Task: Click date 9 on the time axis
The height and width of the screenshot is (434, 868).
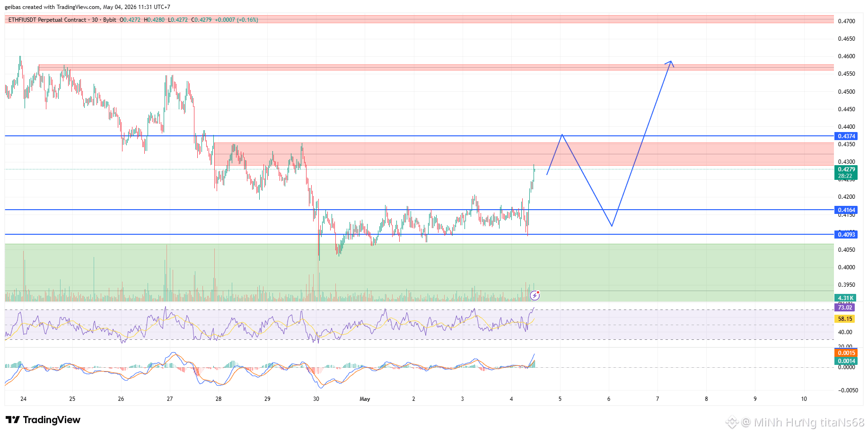Action: [755, 399]
